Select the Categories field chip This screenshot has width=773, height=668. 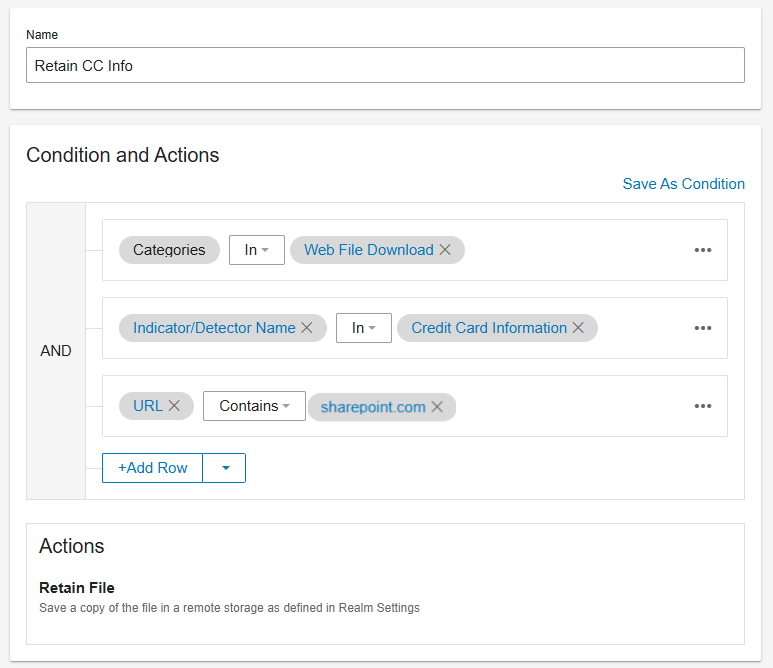pos(169,250)
